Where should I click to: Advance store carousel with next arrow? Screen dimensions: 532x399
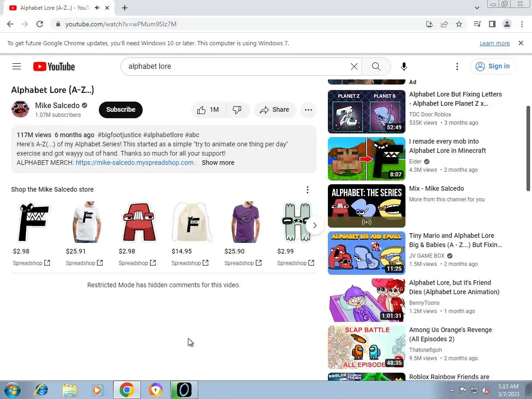coord(314,225)
